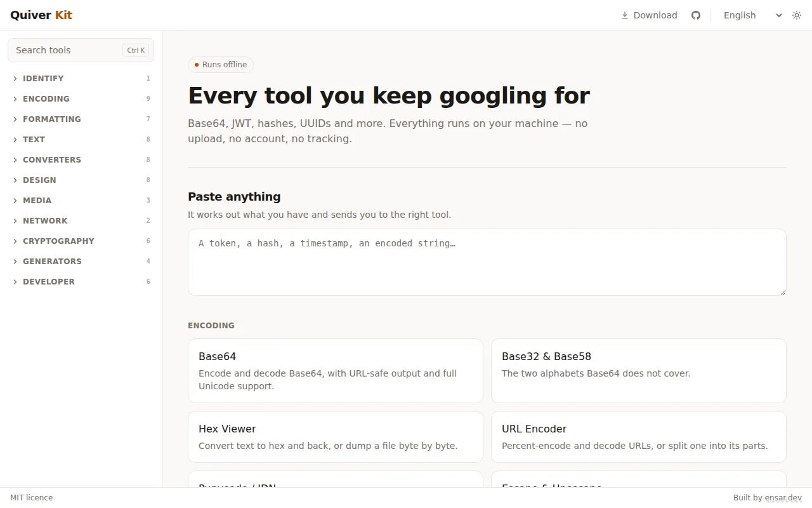Viewport: 812px width, 508px height.
Task: Open the URL Encoder tool card
Action: pos(639,437)
